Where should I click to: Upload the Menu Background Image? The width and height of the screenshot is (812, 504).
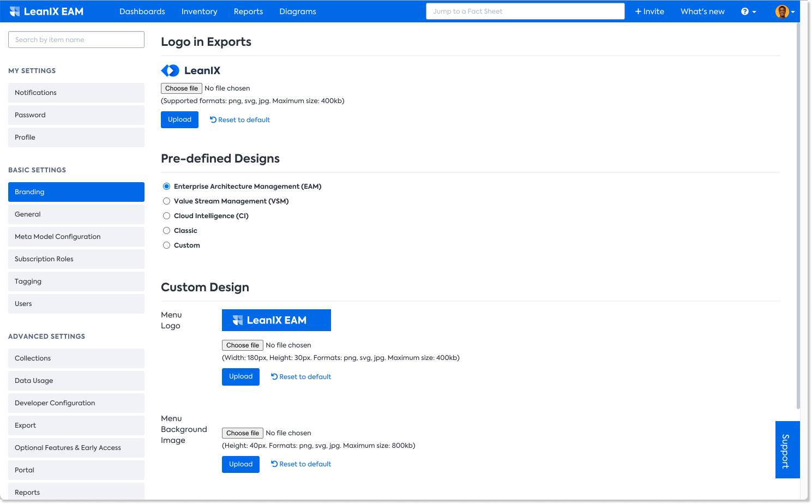tap(240, 464)
